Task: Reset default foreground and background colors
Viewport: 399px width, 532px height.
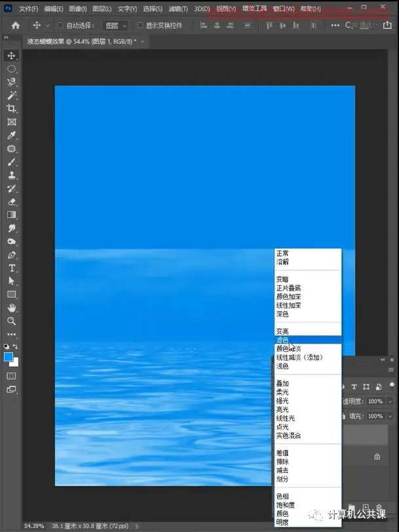Action: 7,346
